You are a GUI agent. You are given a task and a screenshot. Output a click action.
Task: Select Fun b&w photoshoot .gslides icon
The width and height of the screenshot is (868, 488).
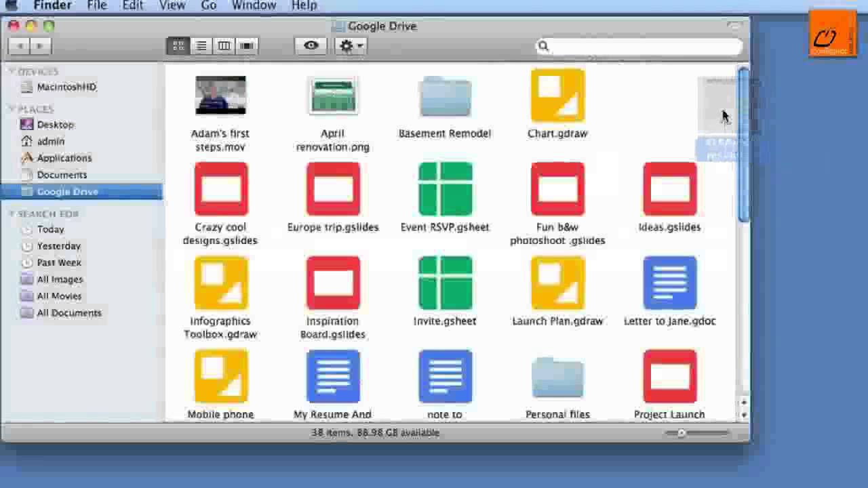(x=557, y=189)
